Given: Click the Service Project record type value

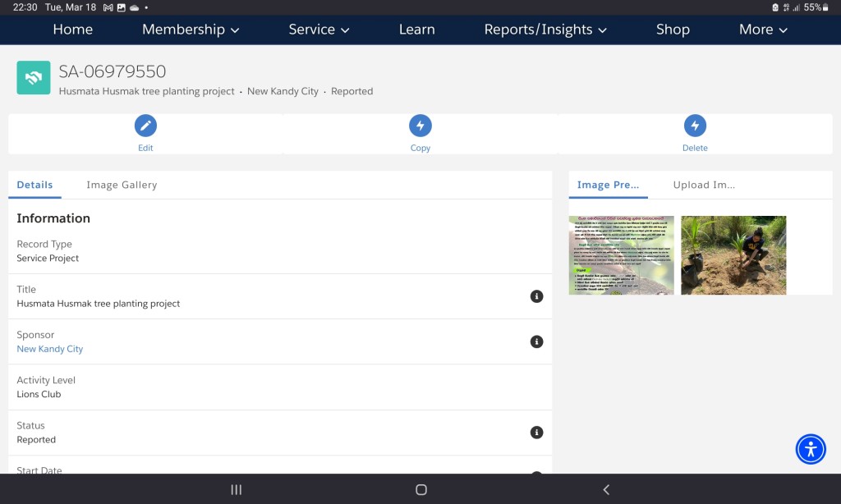Looking at the screenshot, I should [48, 258].
